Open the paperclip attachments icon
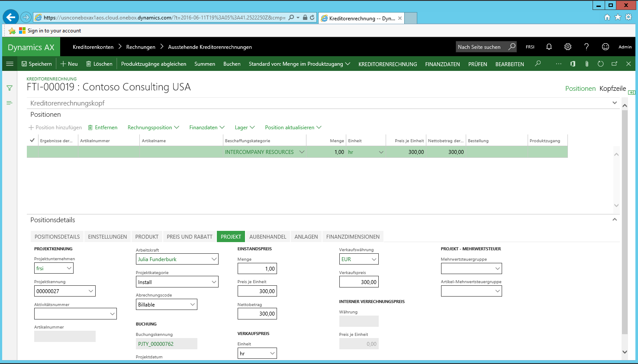The height and width of the screenshot is (364, 638). click(586, 64)
